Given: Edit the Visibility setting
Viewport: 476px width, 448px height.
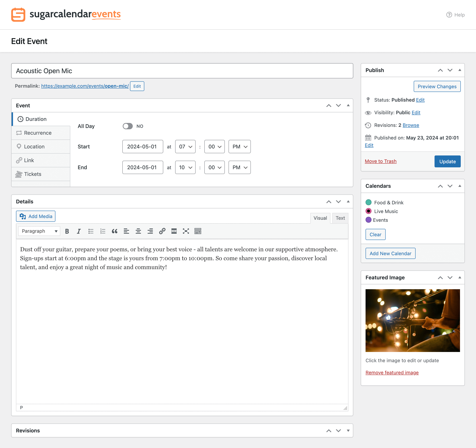Looking at the screenshot, I should (x=416, y=113).
